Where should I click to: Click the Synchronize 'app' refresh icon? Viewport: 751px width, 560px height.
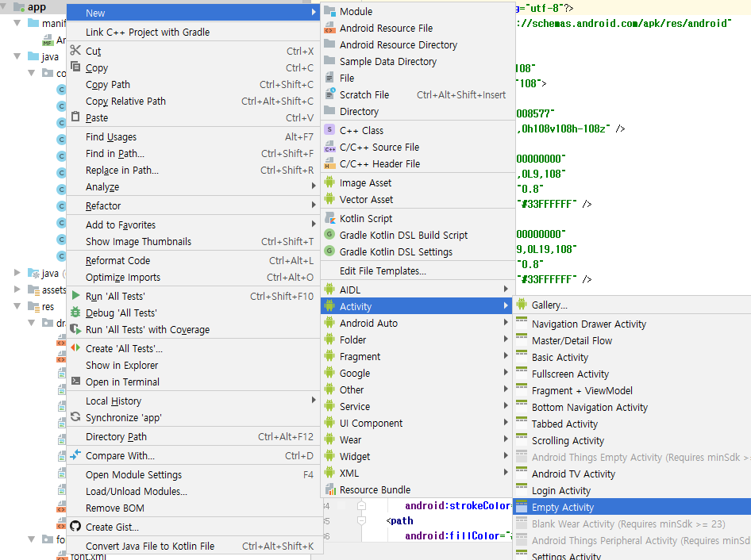click(x=75, y=417)
